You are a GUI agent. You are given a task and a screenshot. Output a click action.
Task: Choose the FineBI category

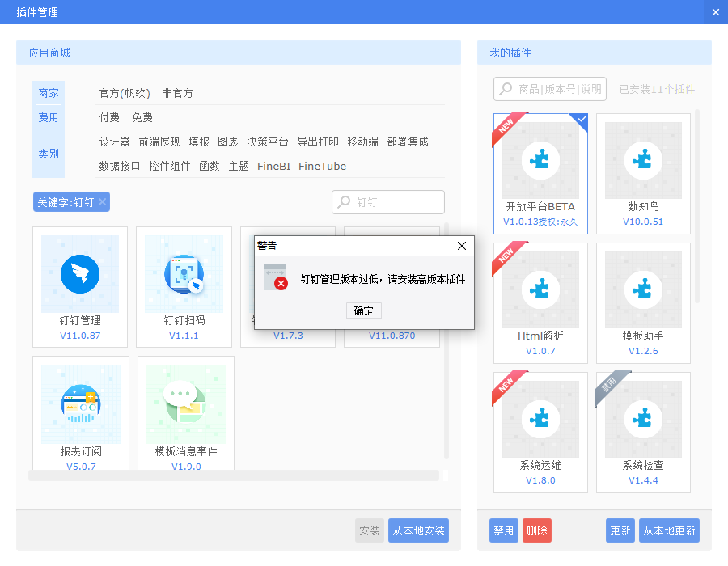tap(274, 166)
